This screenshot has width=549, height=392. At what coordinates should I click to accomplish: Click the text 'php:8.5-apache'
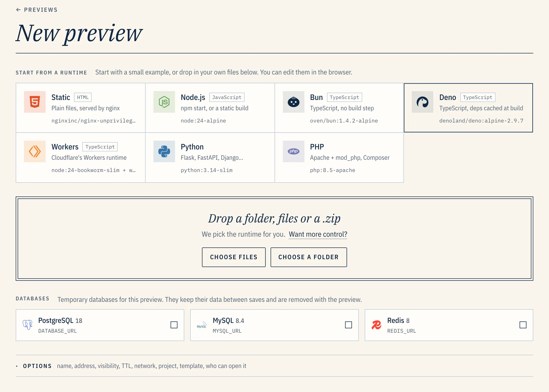coord(333,170)
